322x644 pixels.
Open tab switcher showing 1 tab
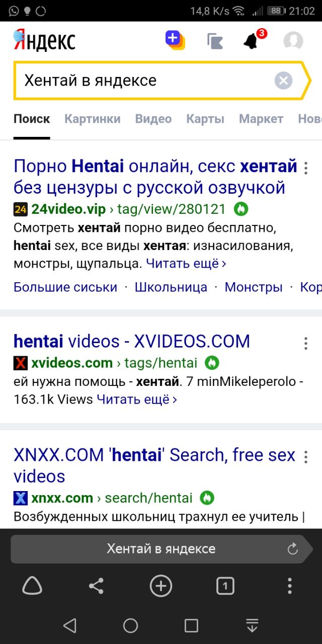point(225,586)
